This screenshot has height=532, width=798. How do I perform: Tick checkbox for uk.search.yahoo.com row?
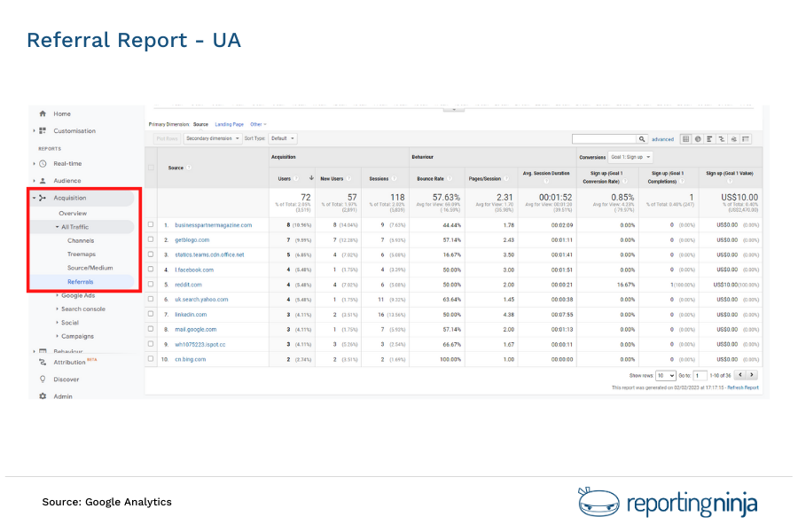coord(151,299)
